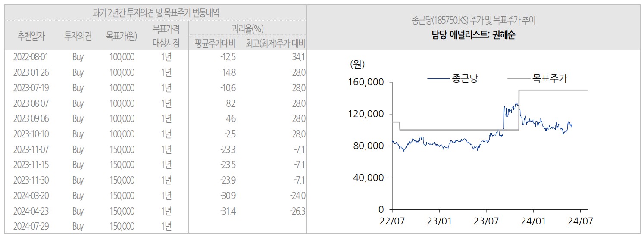Click the '(원)' axis unit label
This screenshot has width=644, height=240.
pos(357,65)
